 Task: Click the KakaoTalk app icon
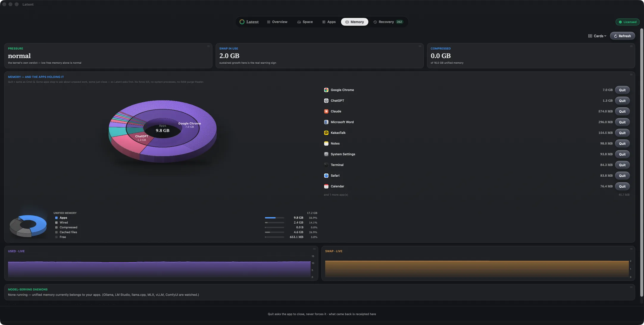[326, 133]
